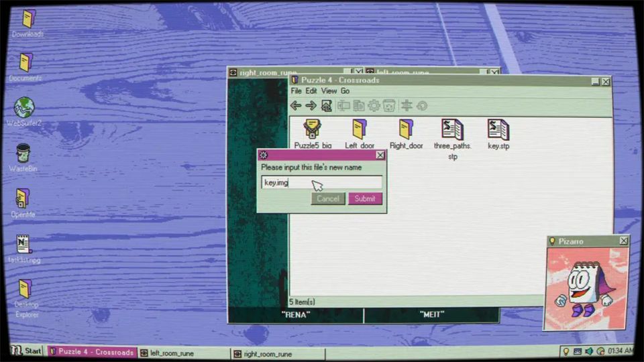Close the rename dialog

pos(380,155)
